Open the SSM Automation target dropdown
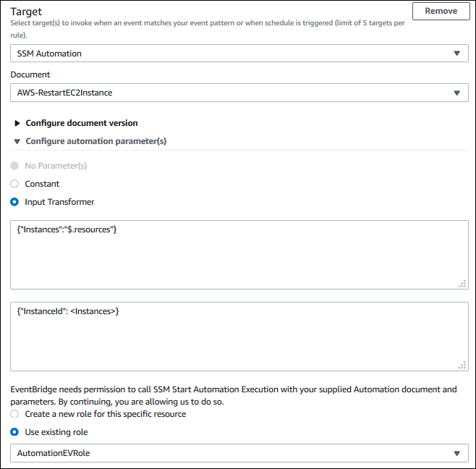Viewport: 476px width, 469px height. [x=231, y=54]
